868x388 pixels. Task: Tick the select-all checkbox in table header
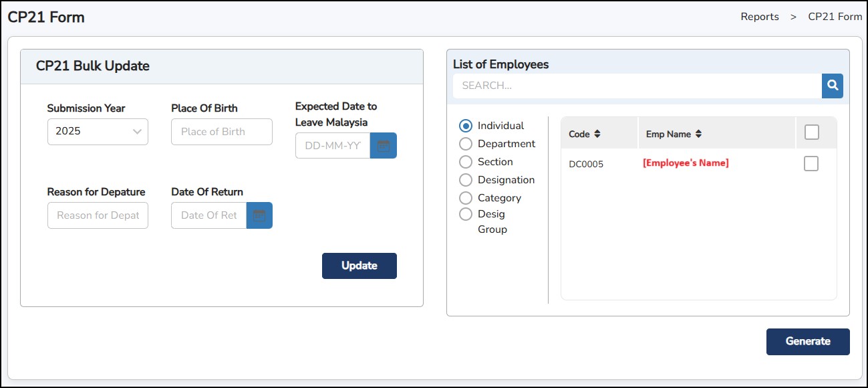tap(811, 132)
